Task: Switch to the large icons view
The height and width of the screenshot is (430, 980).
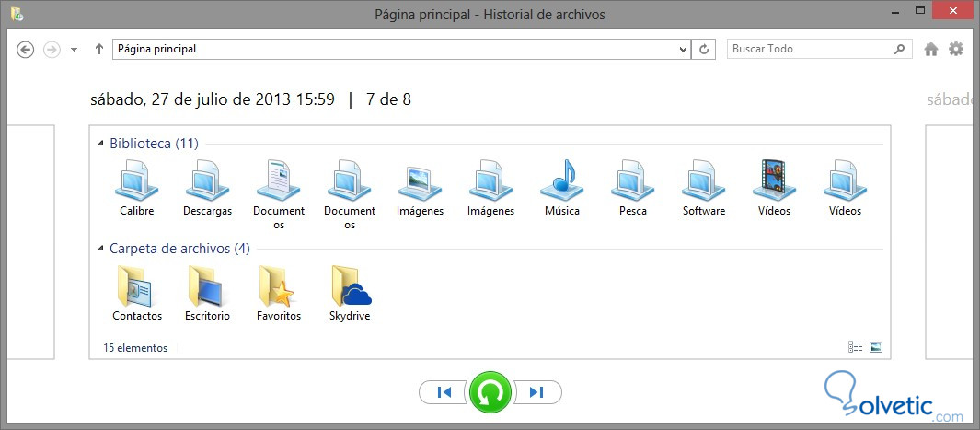Action: click(876, 347)
